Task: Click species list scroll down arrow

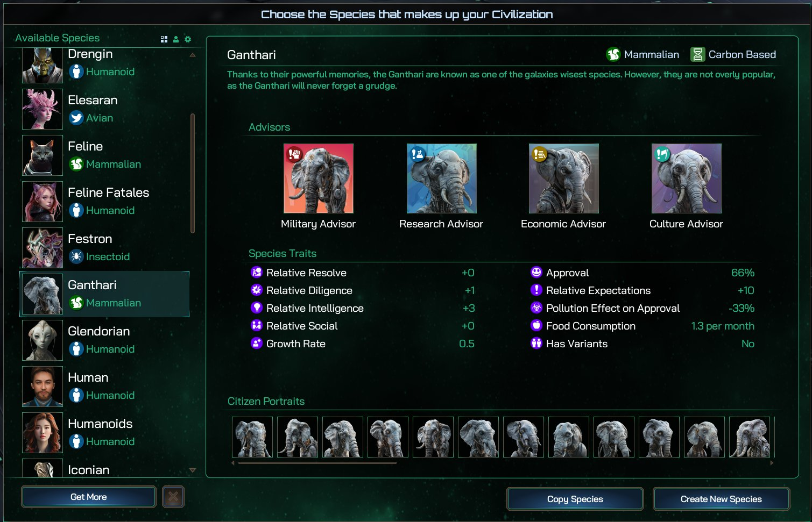Action: click(x=193, y=470)
